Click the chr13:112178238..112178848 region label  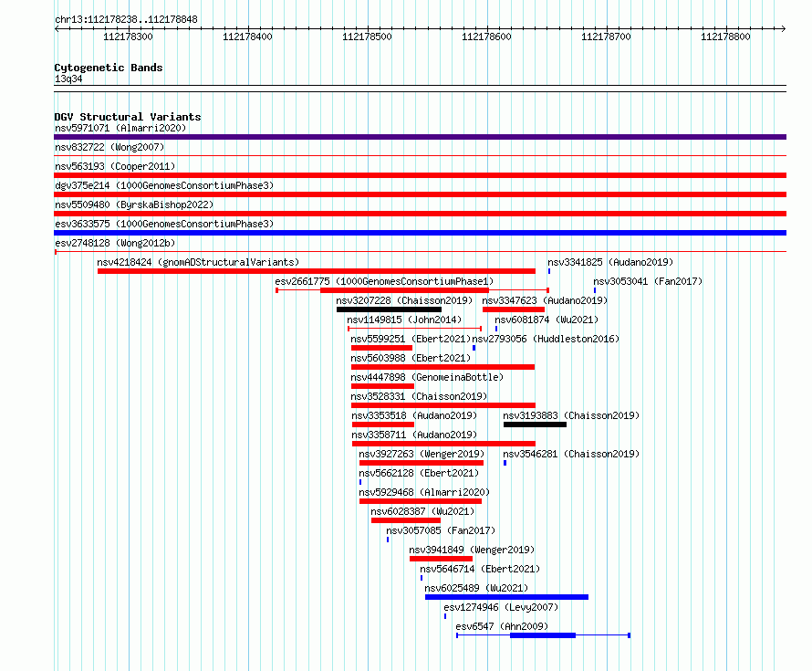[x=126, y=20]
